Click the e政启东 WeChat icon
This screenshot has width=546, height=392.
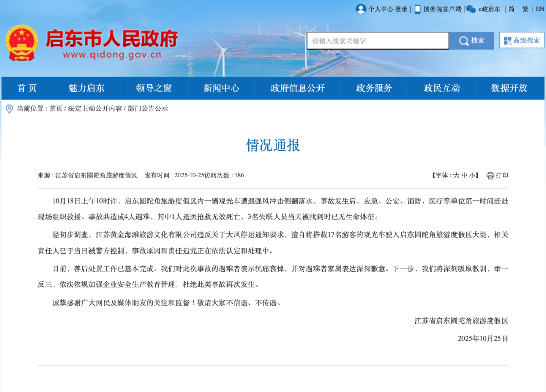point(471,9)
